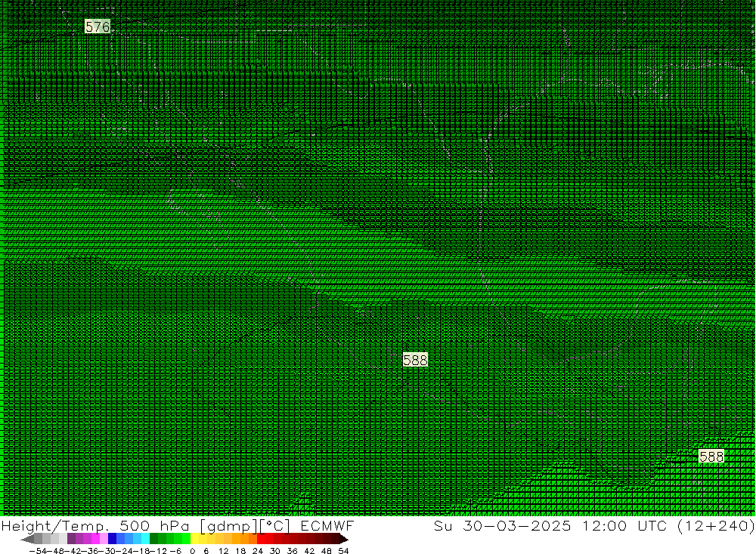Click the 576 contour label
Image resolution: width=756 pixels, height=554 pixels.
tap(98, 27)
